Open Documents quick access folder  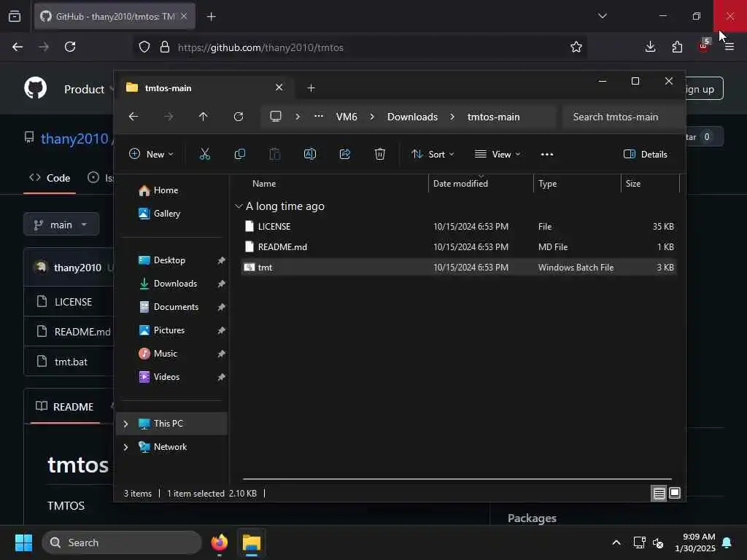pos(176,307)
